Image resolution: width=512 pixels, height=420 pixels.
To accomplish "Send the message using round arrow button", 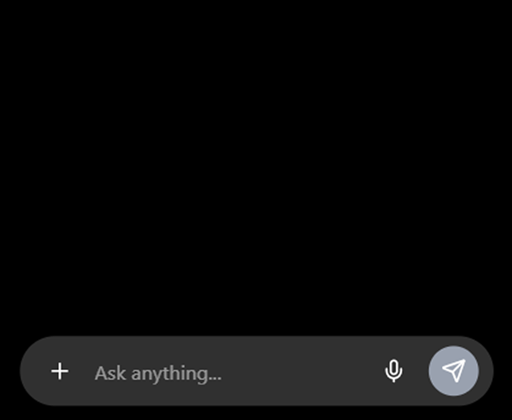I will click(453, 371).
